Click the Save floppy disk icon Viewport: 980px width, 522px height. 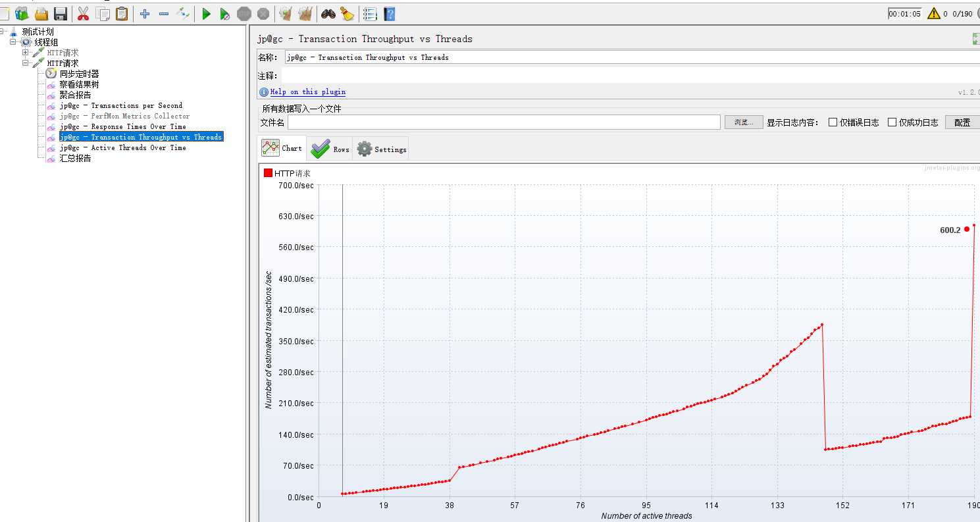61,13
